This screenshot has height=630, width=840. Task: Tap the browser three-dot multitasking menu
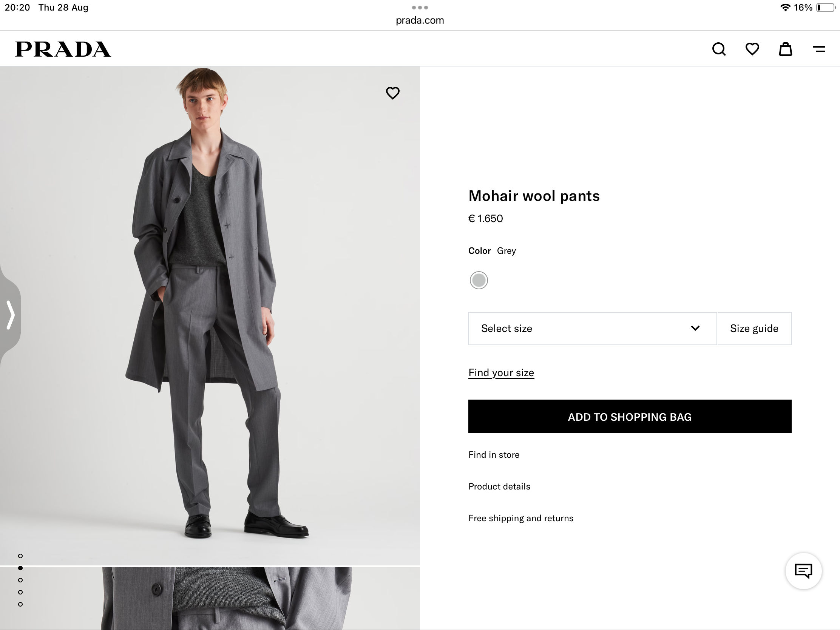(x=420, y=8)
